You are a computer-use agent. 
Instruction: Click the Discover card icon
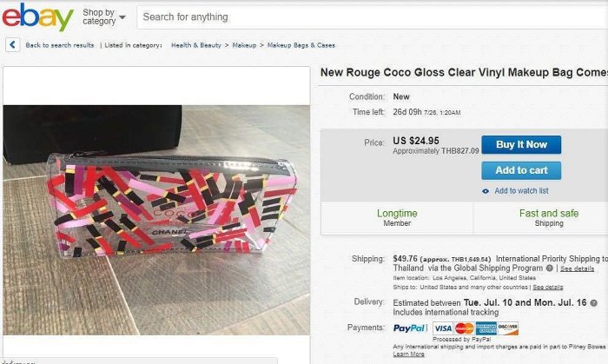click(508, 328)
